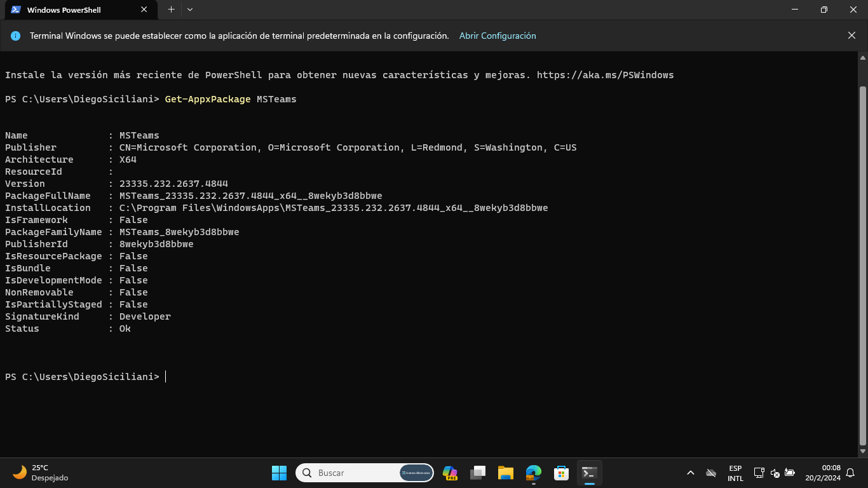Click the ESP INTL keyboard language indicator
The width and height of the screenshot is (868, 488).
[735, 473]
